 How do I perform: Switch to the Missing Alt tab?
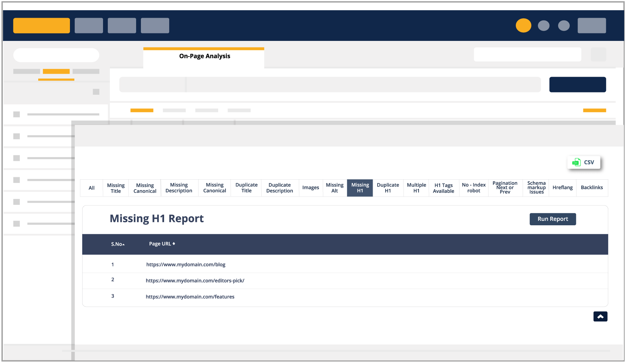tap(334, 188)
